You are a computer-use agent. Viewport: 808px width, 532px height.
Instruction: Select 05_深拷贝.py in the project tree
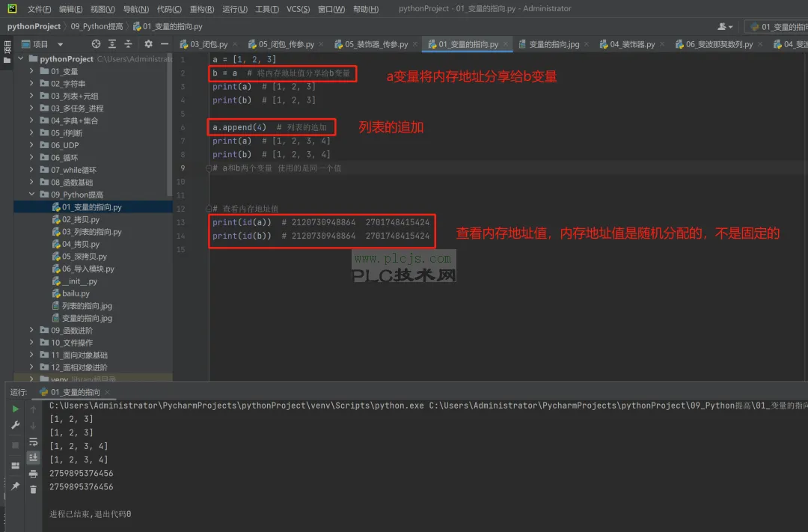coord(85,256)
